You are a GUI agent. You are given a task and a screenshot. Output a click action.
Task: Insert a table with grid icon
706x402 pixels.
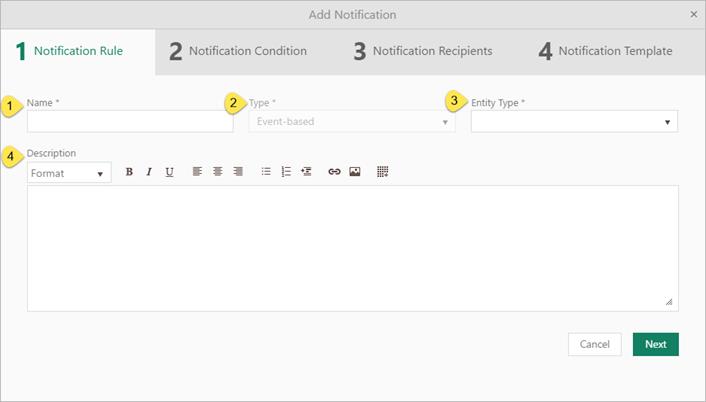coord(383,172)
